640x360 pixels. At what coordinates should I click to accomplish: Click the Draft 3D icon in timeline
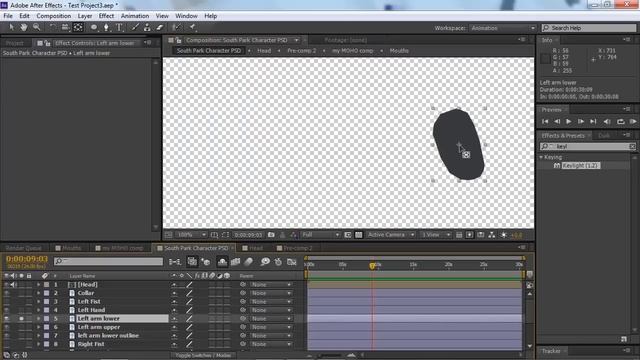pos(206,262)
